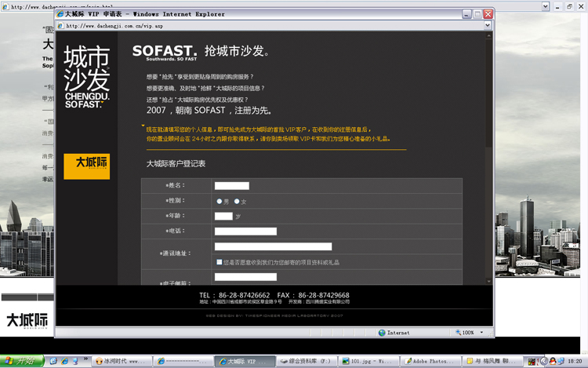Close the VIP application window
The image size is (588, 368).
point(488,14)
